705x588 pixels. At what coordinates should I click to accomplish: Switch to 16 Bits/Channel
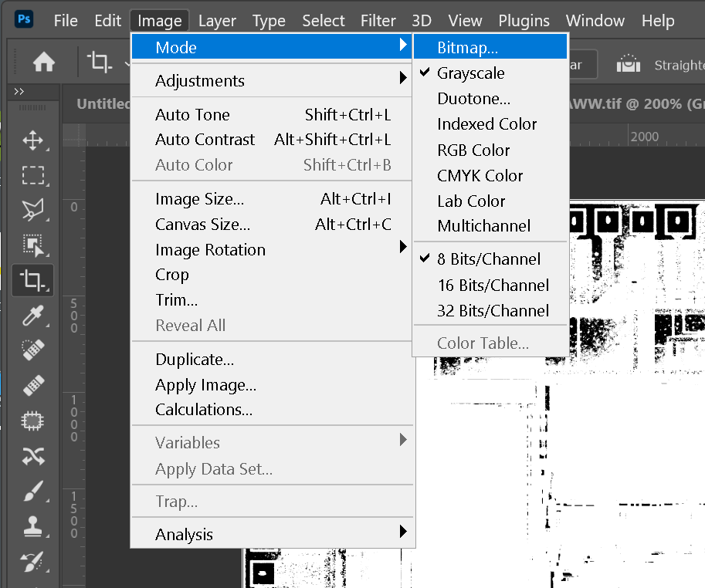[x=490, y=286]
